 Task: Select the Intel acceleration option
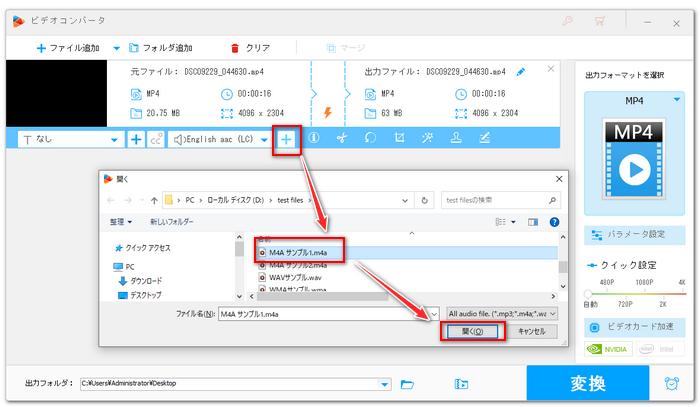pyautogui.click(x=660, y=349)
